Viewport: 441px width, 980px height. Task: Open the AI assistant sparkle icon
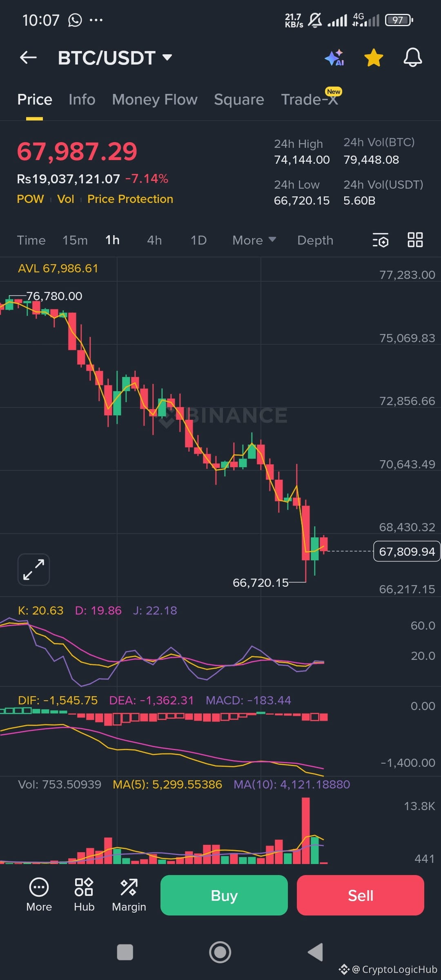pos(334,58)
